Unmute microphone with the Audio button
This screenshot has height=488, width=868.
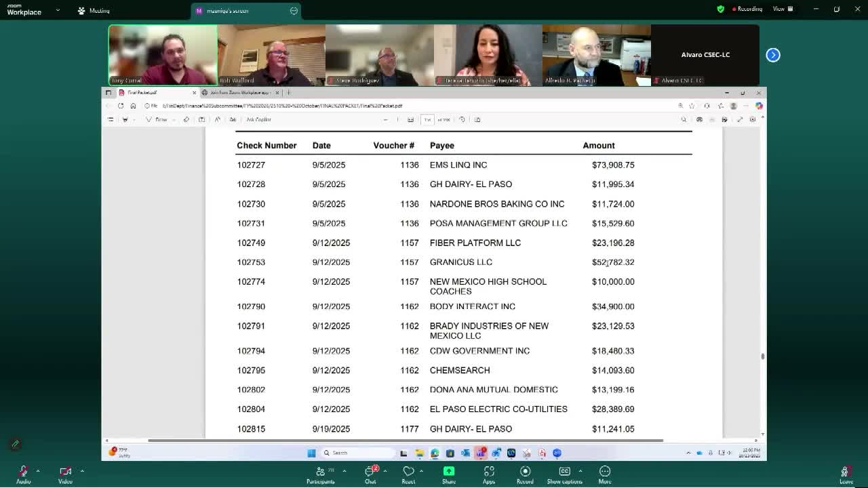coord(23,474)
